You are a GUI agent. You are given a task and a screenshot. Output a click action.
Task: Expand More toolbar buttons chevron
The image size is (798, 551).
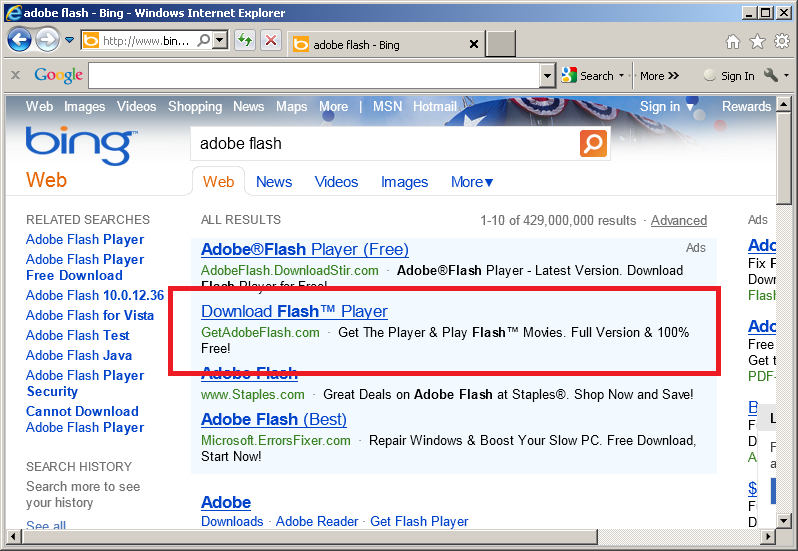pyautogui.click(x=660, y=76)
